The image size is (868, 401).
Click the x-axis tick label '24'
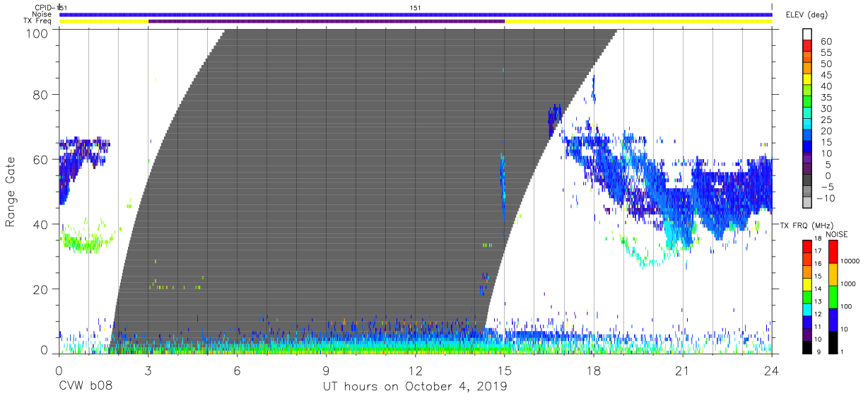(771, 370)
